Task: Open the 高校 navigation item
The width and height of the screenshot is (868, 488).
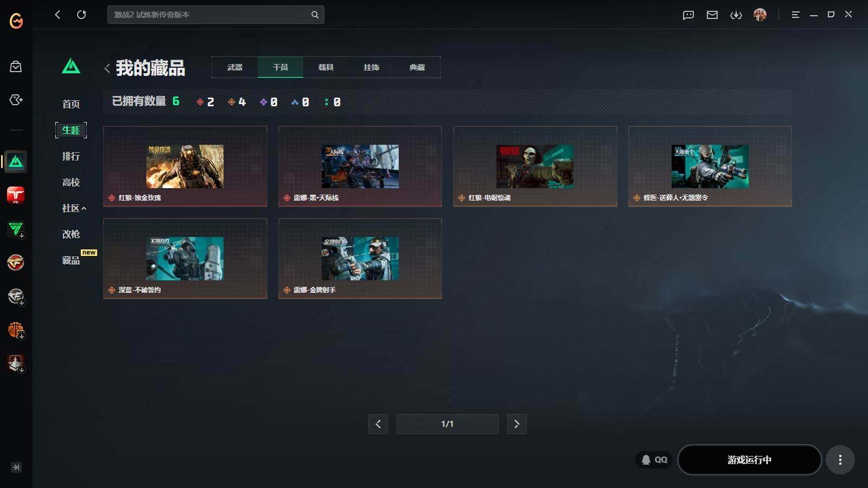Action: pyautogui.click(x=71, y=182)
